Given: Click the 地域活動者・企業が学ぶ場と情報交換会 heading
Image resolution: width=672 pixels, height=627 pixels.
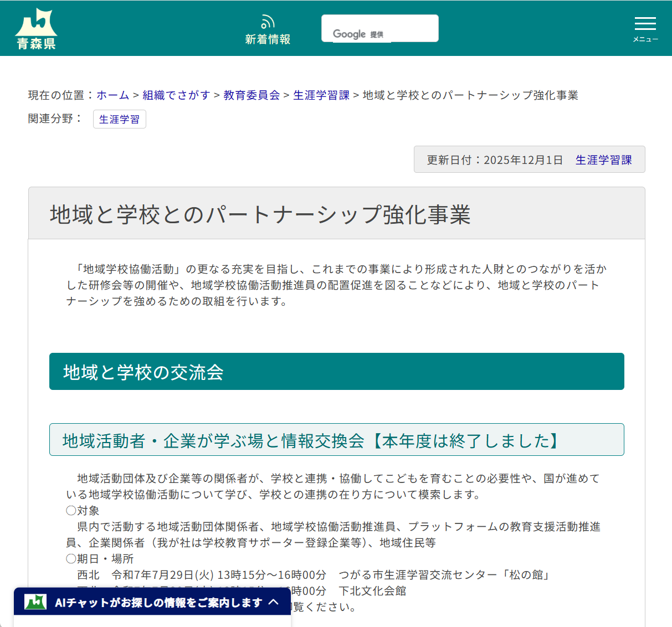Looking at the screenshot, I should (310, 439).
